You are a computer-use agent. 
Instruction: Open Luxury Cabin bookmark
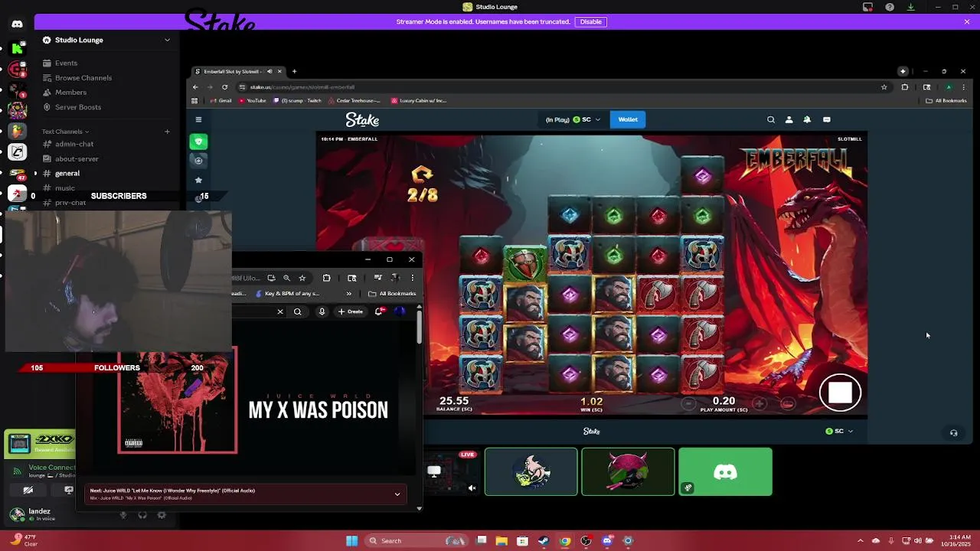click(419, 100)
